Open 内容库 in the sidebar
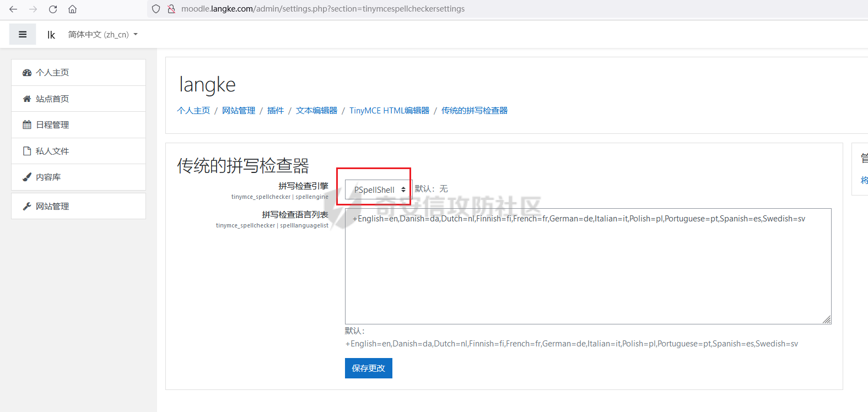This screenshot has height=412, width=868. (x=48, y=177)
